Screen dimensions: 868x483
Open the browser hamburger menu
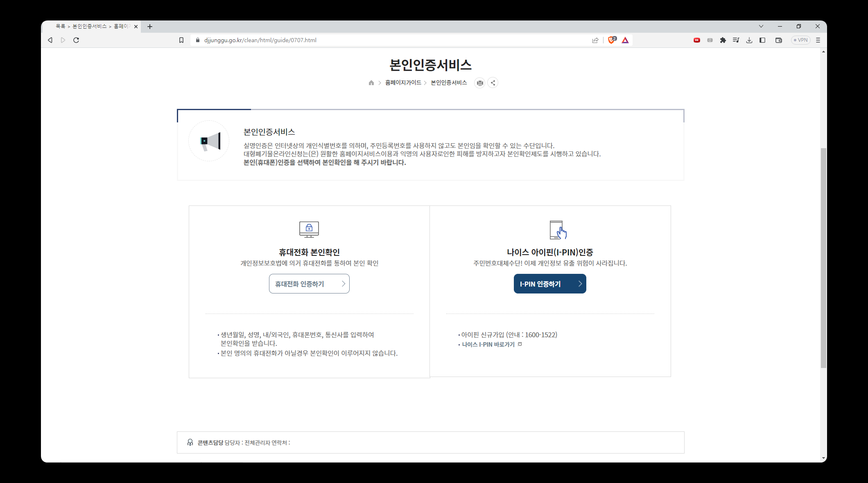[x=818, y=40]
